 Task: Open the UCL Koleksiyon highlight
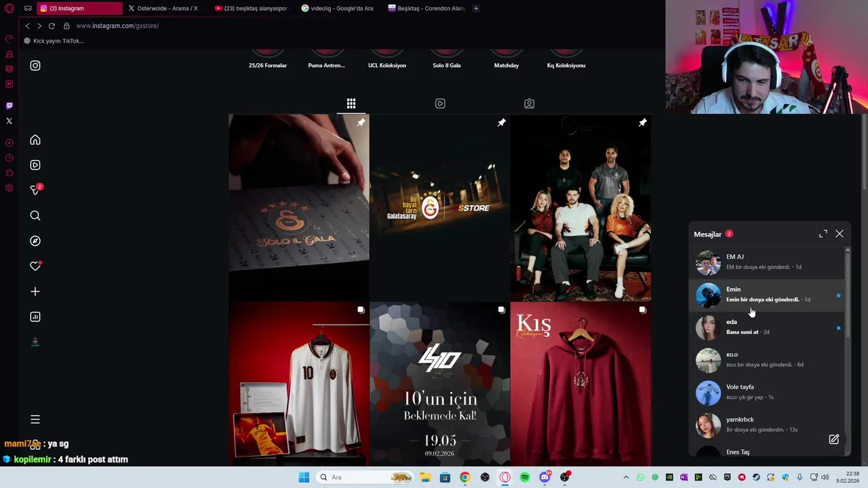(x=387, y=60)
